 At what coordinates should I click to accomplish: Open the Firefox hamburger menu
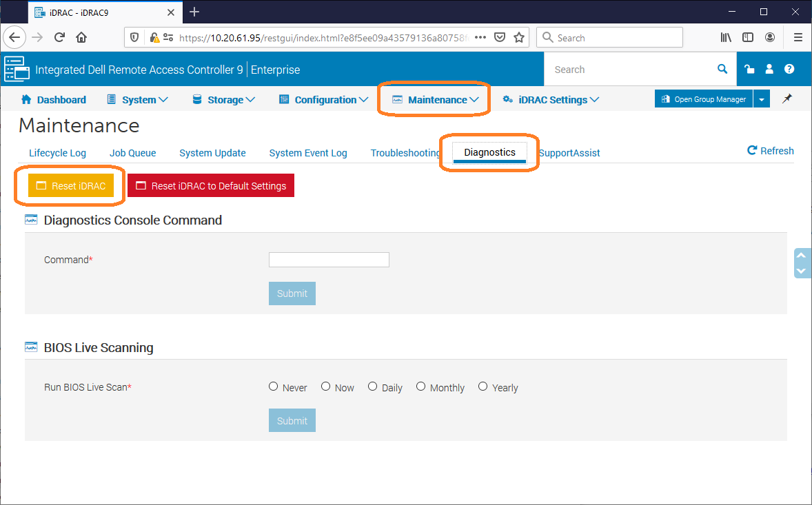point(798,37)
